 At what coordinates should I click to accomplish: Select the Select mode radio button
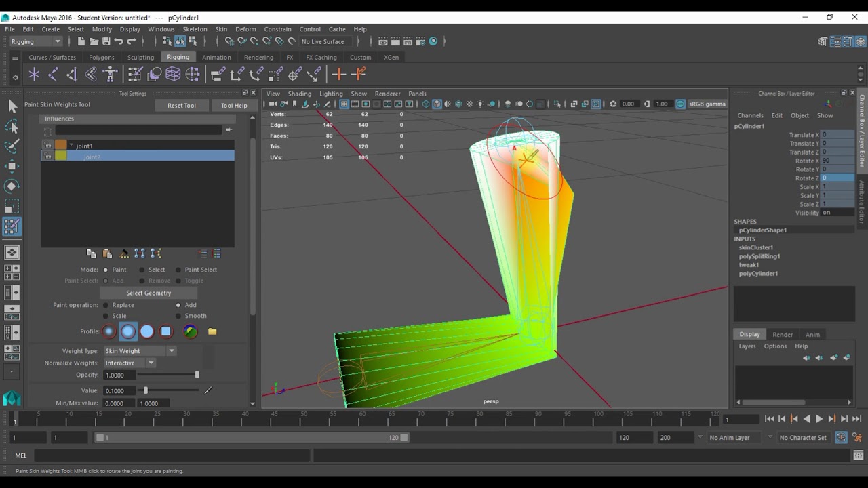coord(142,270)
